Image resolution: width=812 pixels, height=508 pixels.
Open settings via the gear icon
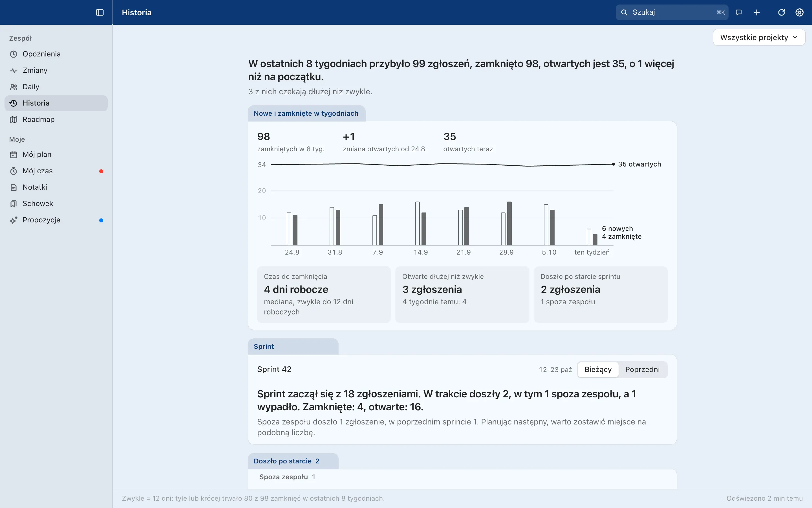click(x=800, y=12)
